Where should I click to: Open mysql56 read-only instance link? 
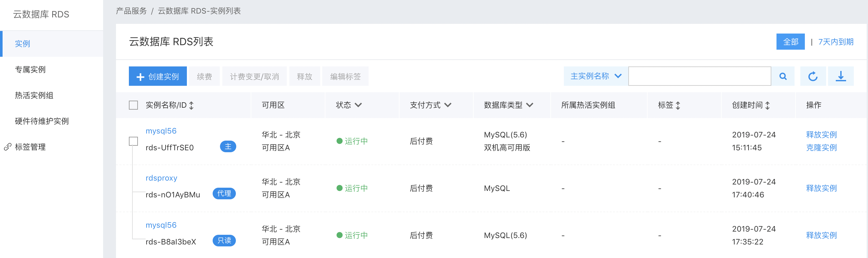(x=161, y=225)
